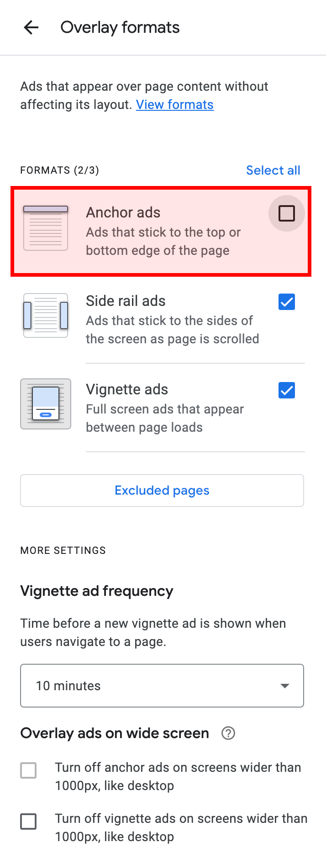Uncheck the Side rail ads checkbox
The height and width of the screenshot is (868, 326).
coord(287,302)
